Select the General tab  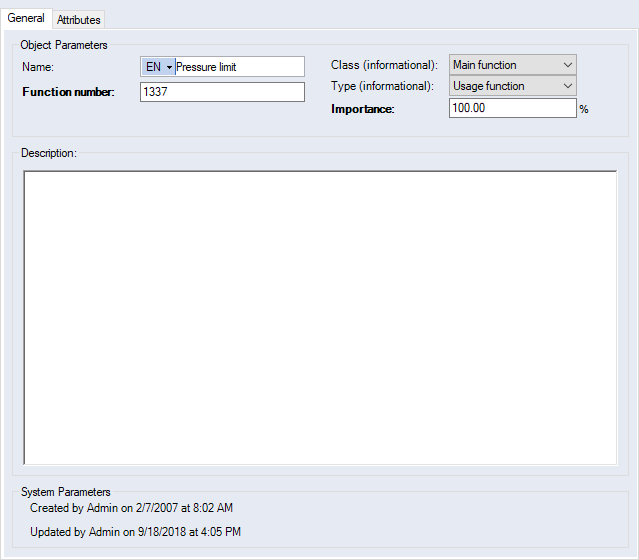point(26,19)
